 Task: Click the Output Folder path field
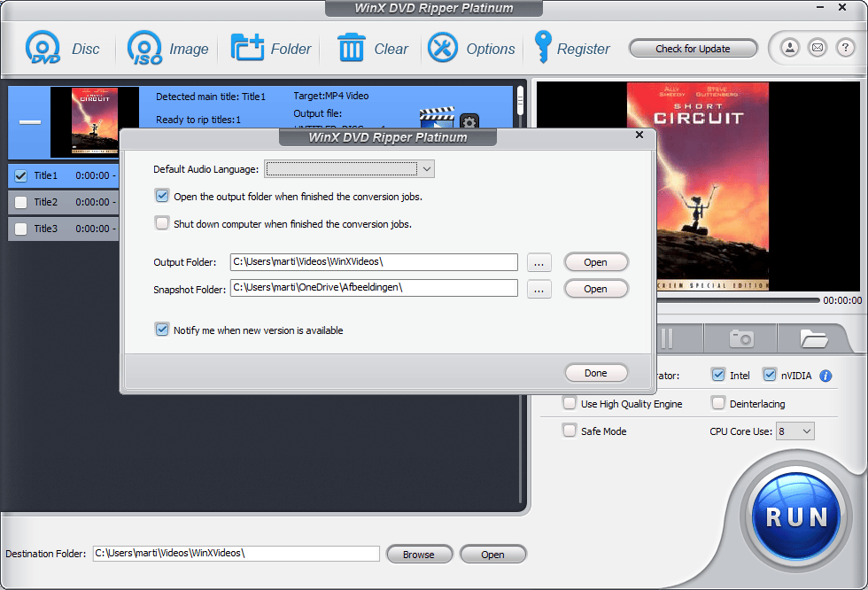tap(374, 262)
